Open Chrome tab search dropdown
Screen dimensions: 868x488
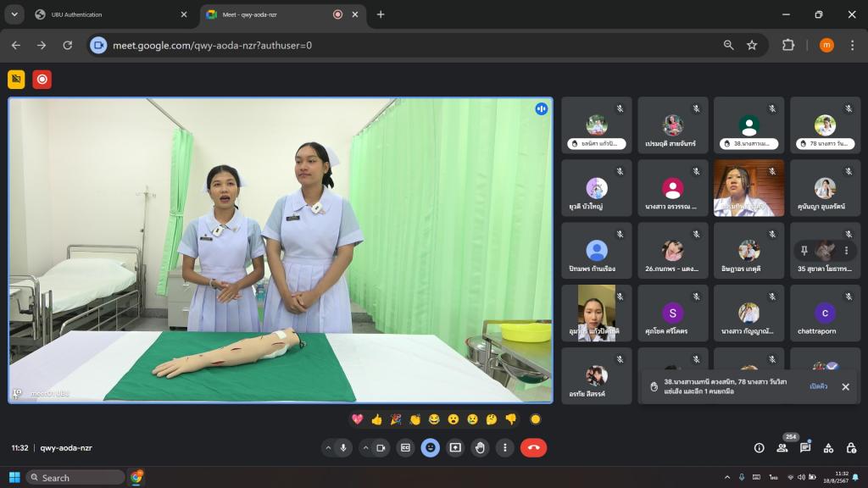16,14
